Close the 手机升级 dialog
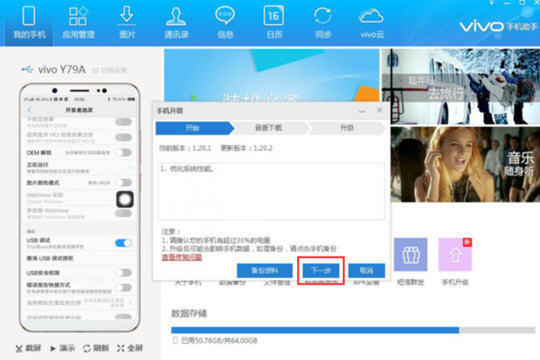This screenshot has height=360, width=540. (379, 110)
